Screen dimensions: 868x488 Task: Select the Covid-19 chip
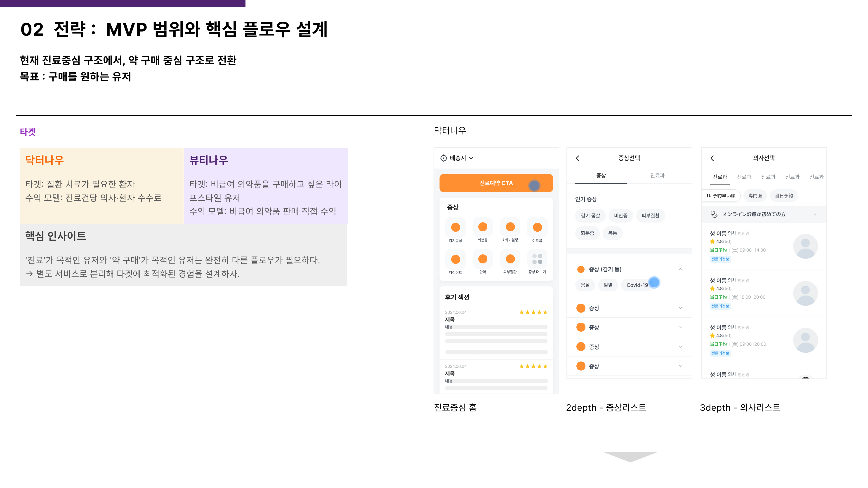pyautogui.click(x=637, y=285)
